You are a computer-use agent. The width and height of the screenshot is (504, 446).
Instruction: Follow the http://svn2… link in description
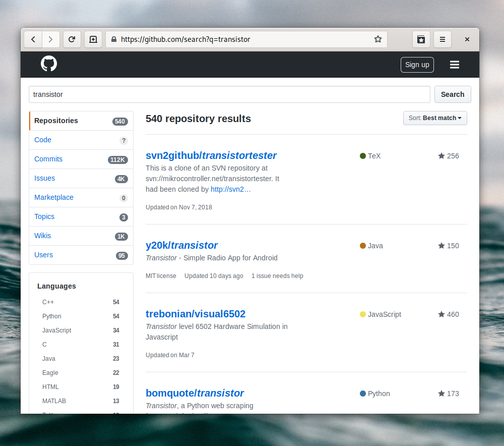pyautogui.click(x=230, y=189)
